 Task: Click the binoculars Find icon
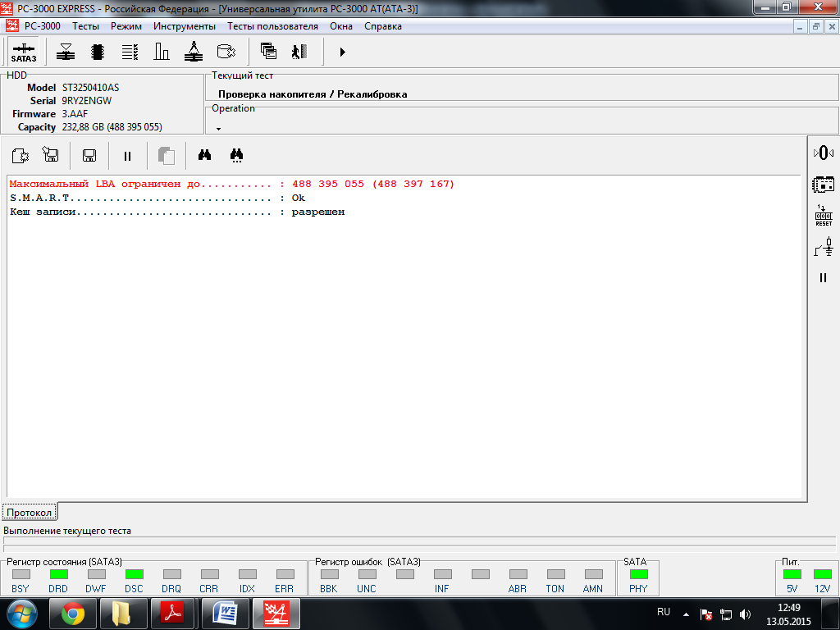tap(204, 155)
